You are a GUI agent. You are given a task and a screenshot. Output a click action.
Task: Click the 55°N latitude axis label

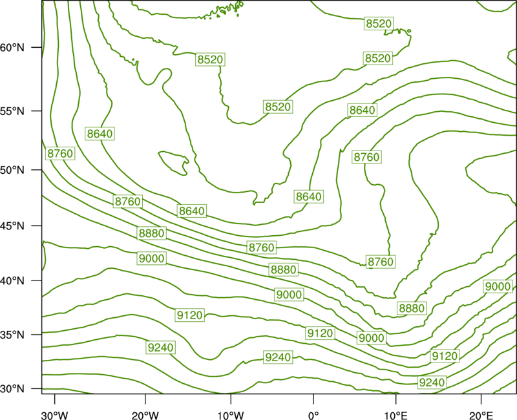tap(12, 110)
